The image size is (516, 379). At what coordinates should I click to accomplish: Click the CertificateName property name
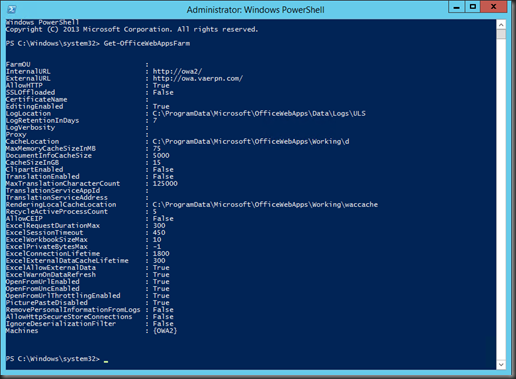[x=37, y=99]
